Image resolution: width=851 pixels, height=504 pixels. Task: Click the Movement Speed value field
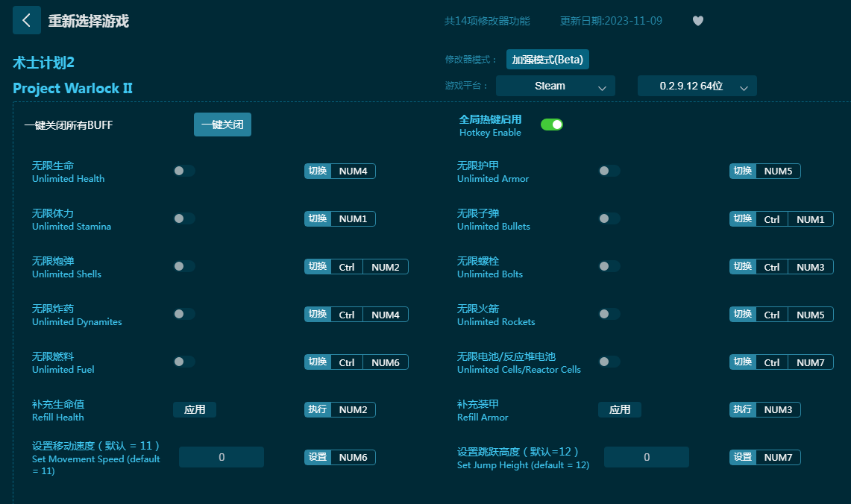(x=222, y=457)
